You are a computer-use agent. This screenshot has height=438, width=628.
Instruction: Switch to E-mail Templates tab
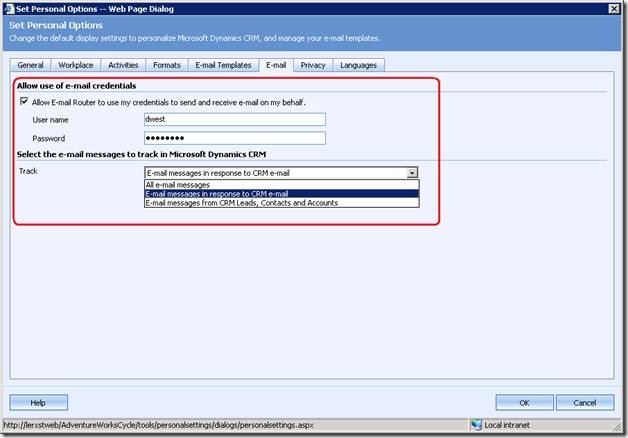click(x=223, y=65)
